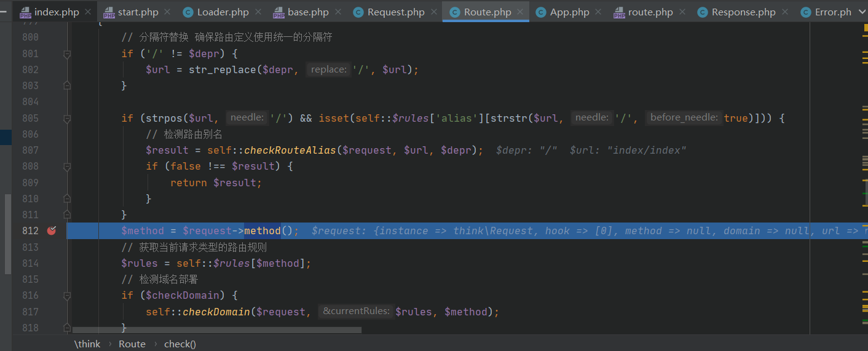Viewport: 868px width, 351px height.
Task: Click line number 814 in the gutter
Action: coord(30,264)
